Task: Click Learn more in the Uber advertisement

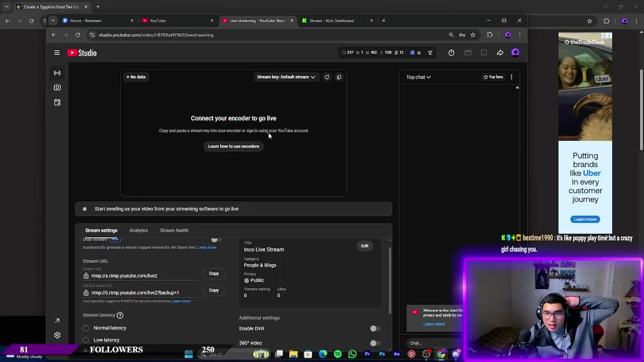Action: click(585, 219)
